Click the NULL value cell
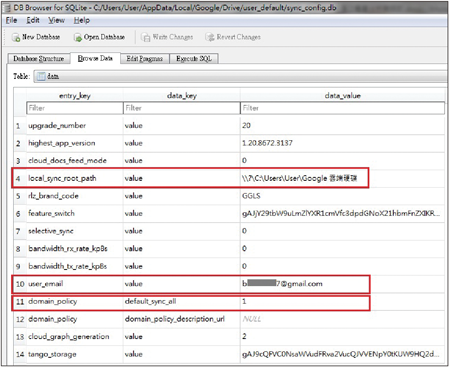The image size is (450, 368). [x=342, y=319]
